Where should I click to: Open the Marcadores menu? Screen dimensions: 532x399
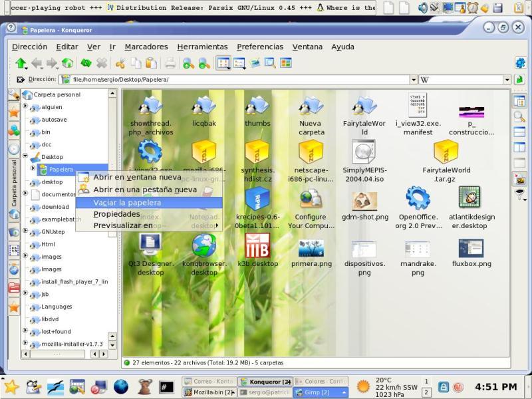pyautogui.click(x=146, y=47)
